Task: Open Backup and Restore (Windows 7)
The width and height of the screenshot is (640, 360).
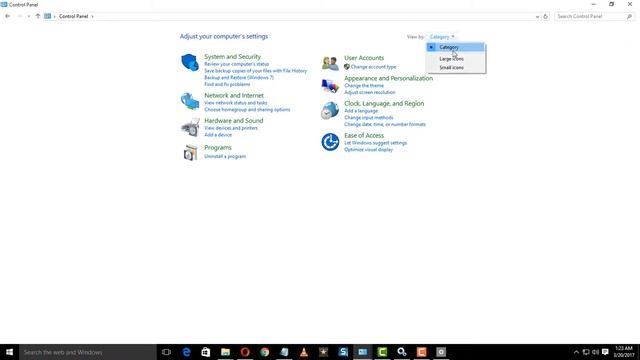Action: [239, 78]
